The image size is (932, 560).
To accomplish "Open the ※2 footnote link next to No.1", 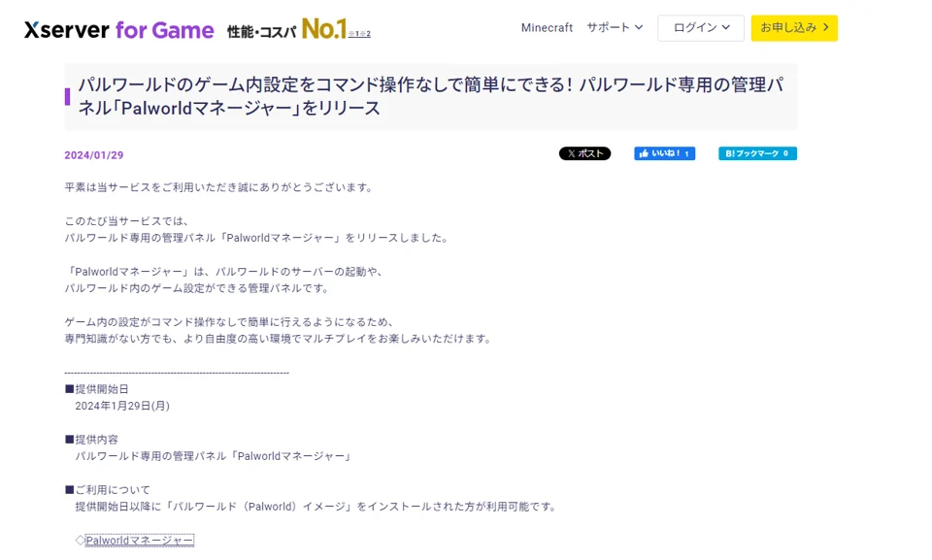I will point(365,34).
